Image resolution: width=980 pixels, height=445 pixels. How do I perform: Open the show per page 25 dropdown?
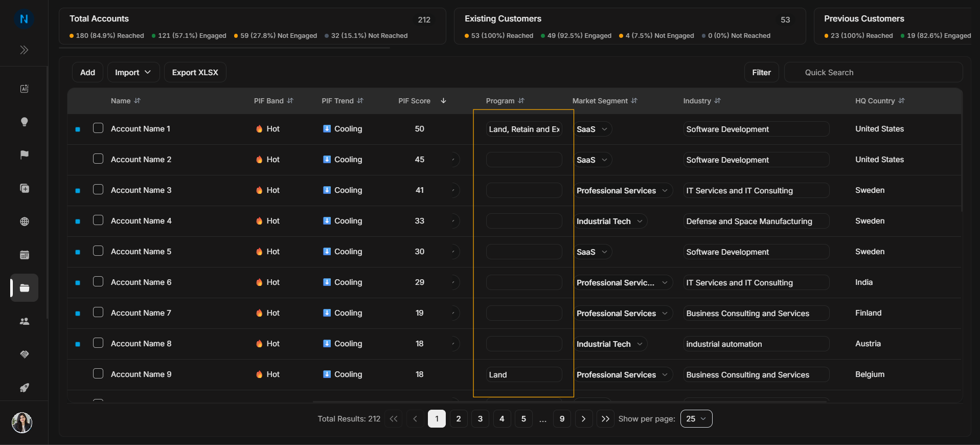696,419
